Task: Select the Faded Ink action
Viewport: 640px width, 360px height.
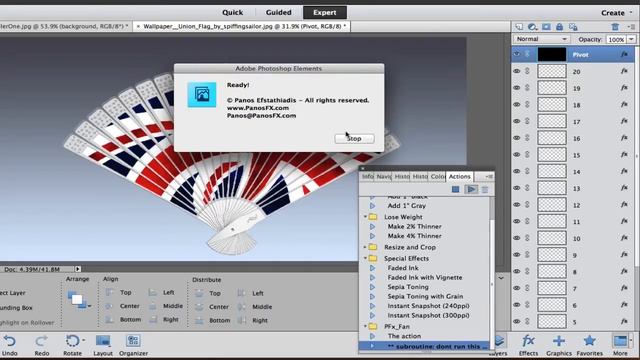Action: (x=403, y=268)
